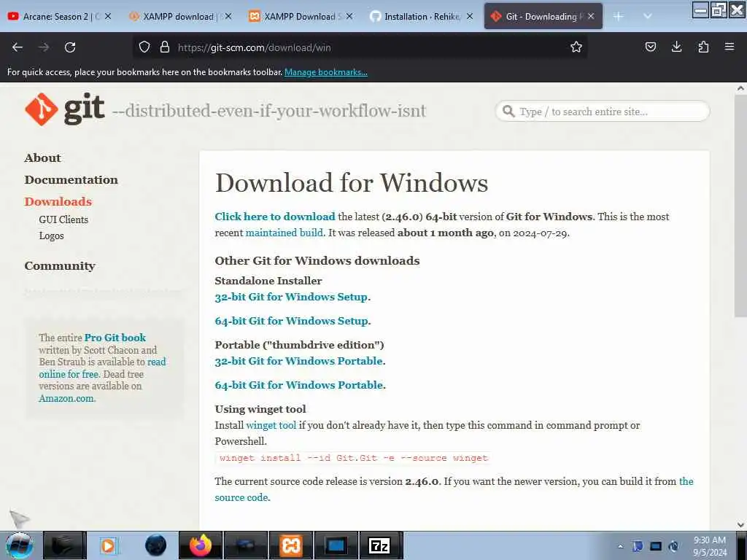Click the scrollbar down arrow
The image size is (747, 560).
click(x=740, y=525)
